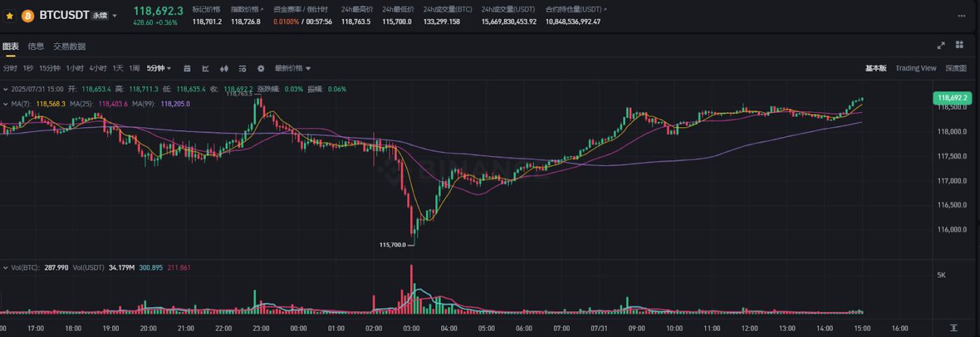Open the BTCUSDT pair selector dropdown
Screen dimensions: 980x337
point(115,15)
